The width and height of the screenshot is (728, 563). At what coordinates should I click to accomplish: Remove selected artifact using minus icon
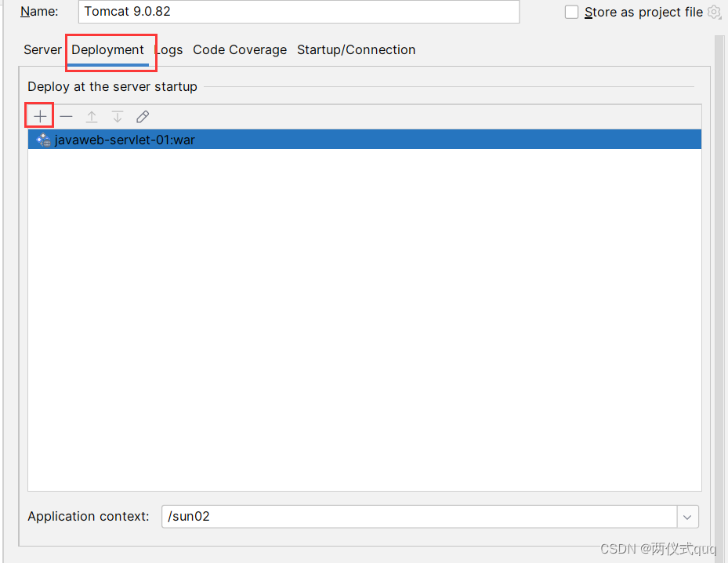pyautogui.click(x=66, y=116)
